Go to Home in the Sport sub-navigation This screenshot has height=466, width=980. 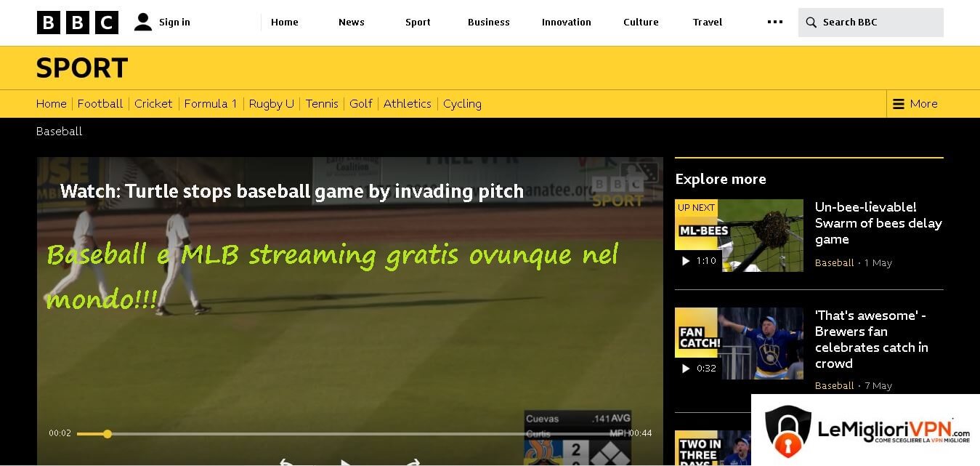pyautogui.click(x=52, y=104)
